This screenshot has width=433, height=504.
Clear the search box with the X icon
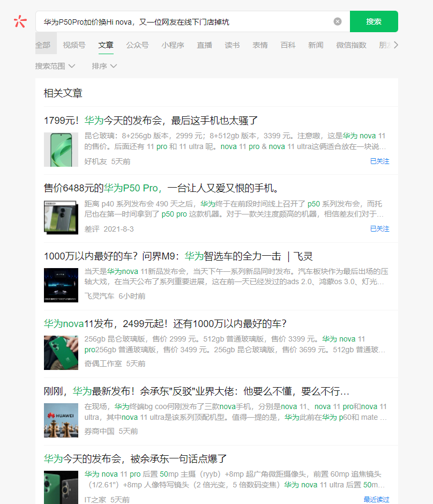[337, 21]
